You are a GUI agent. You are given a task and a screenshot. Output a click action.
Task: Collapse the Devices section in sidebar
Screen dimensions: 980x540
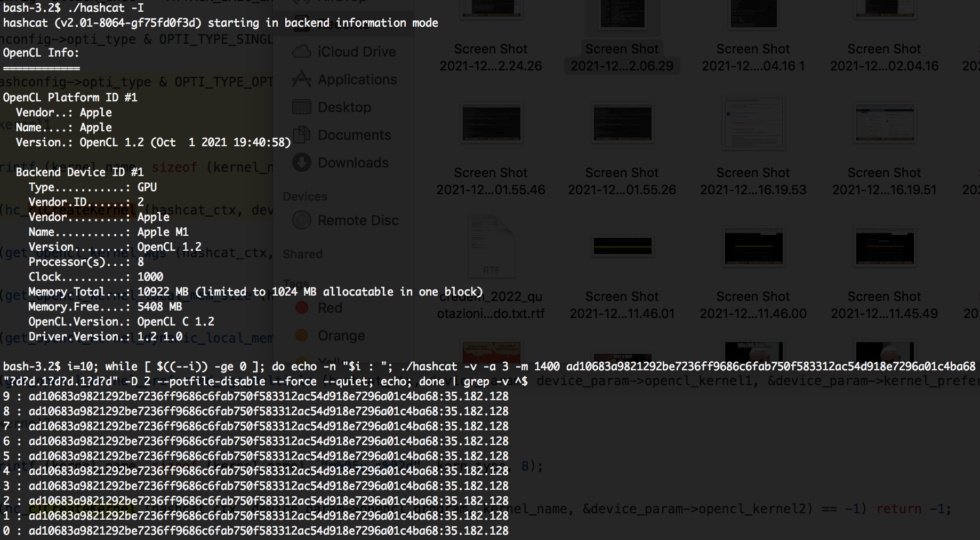(x=305, y=196)
